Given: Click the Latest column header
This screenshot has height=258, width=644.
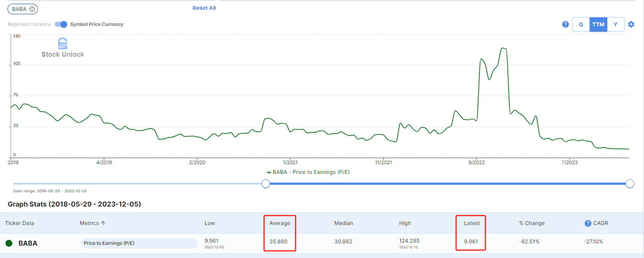Looking at the screenshot, I should 472,223.
